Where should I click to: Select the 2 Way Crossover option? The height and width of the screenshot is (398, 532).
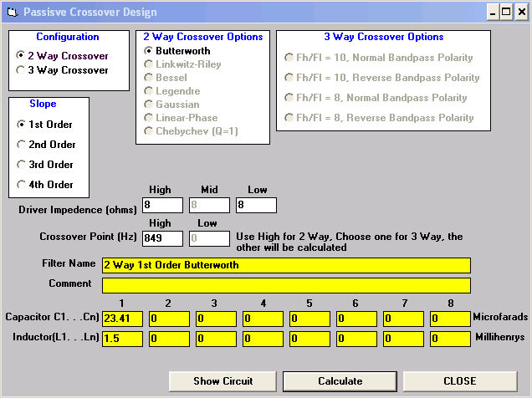tap(62, 55)
